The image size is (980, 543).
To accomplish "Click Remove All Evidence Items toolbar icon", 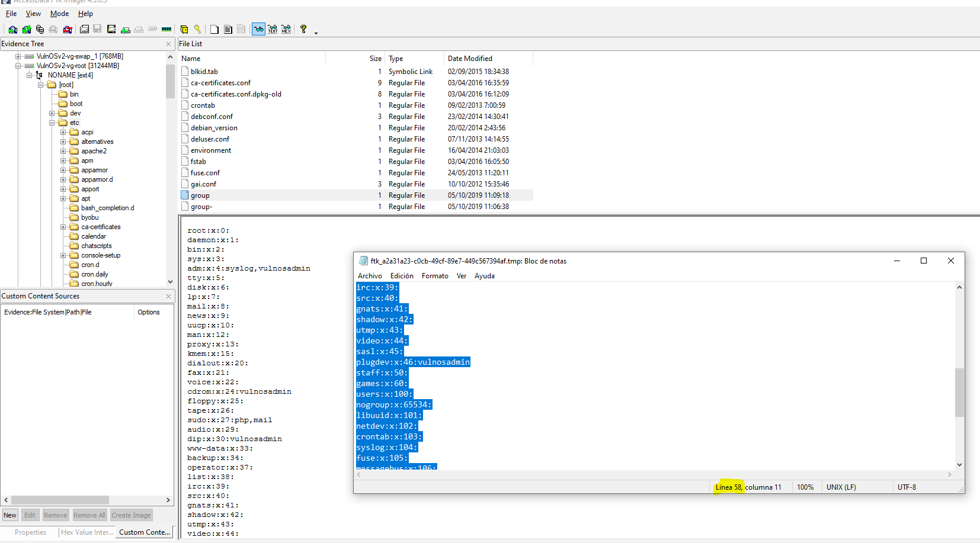I will click(x=68, y=30).
